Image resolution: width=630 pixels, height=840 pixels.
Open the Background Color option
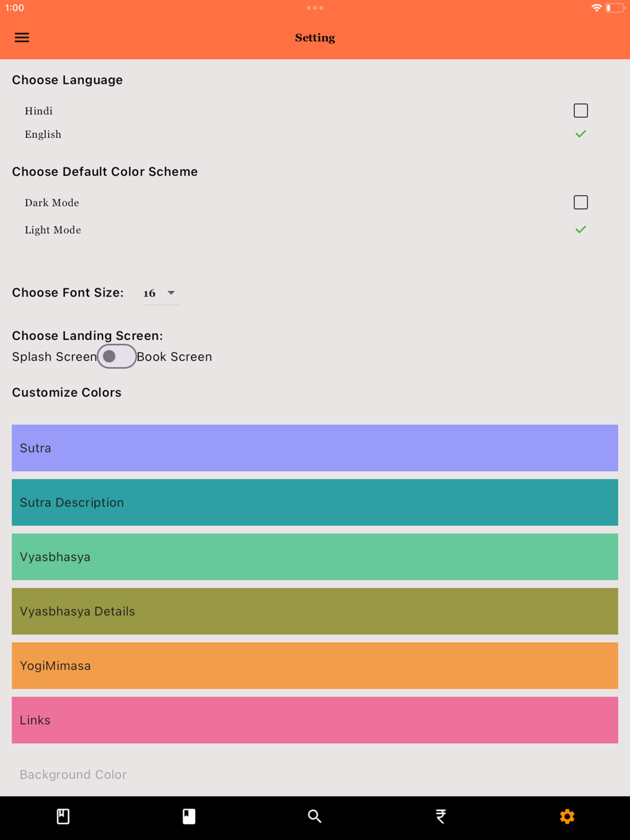[x=315, y=775]
